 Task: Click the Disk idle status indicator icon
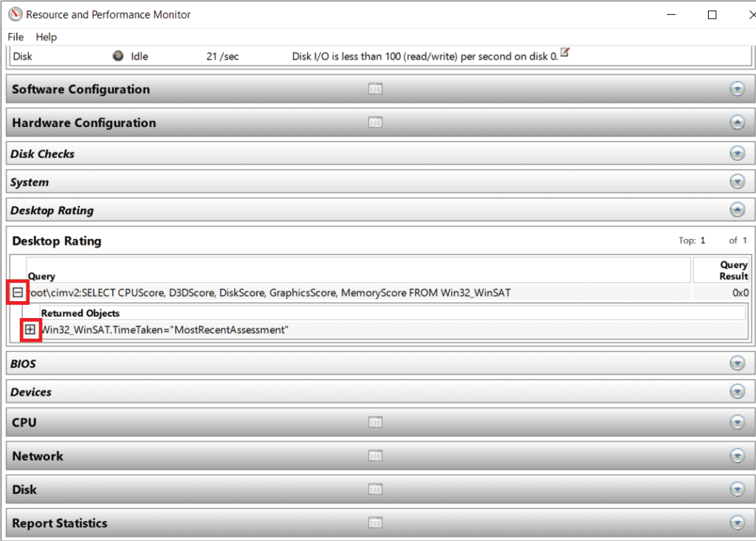(117, 56)
